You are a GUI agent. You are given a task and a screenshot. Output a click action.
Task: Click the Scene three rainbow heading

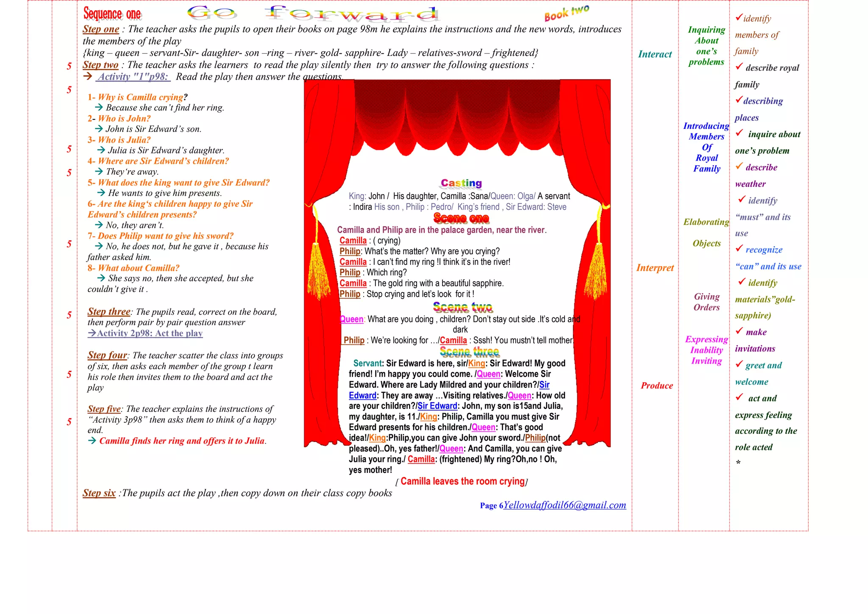[469, 352]
